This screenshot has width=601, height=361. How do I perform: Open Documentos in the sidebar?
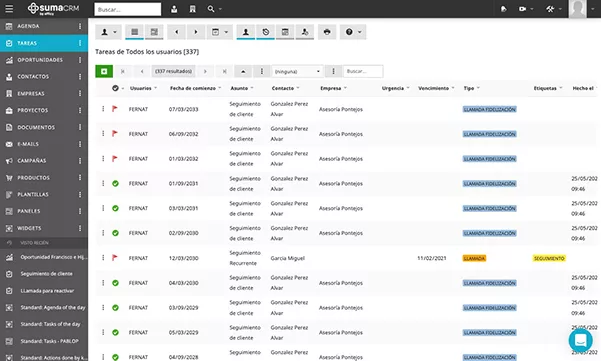(x=36, y=127)
